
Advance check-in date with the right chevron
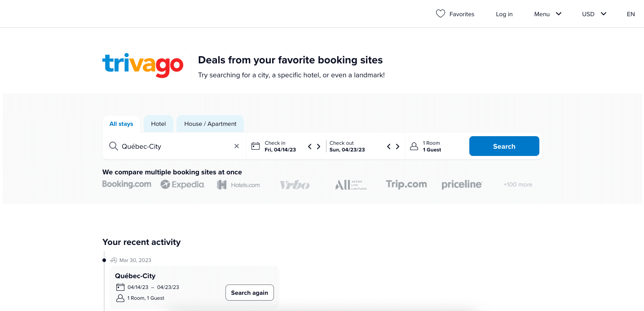pos(318,146)
